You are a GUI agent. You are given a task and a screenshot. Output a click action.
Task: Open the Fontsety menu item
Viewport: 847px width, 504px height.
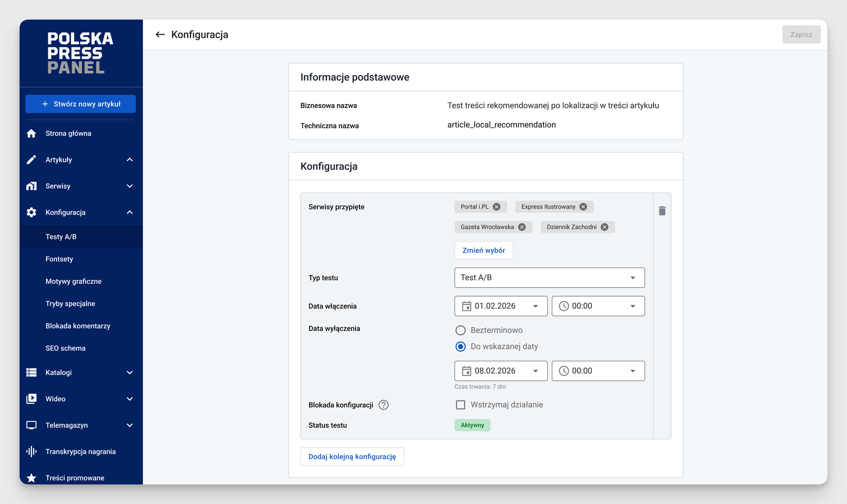pos(59,259)
